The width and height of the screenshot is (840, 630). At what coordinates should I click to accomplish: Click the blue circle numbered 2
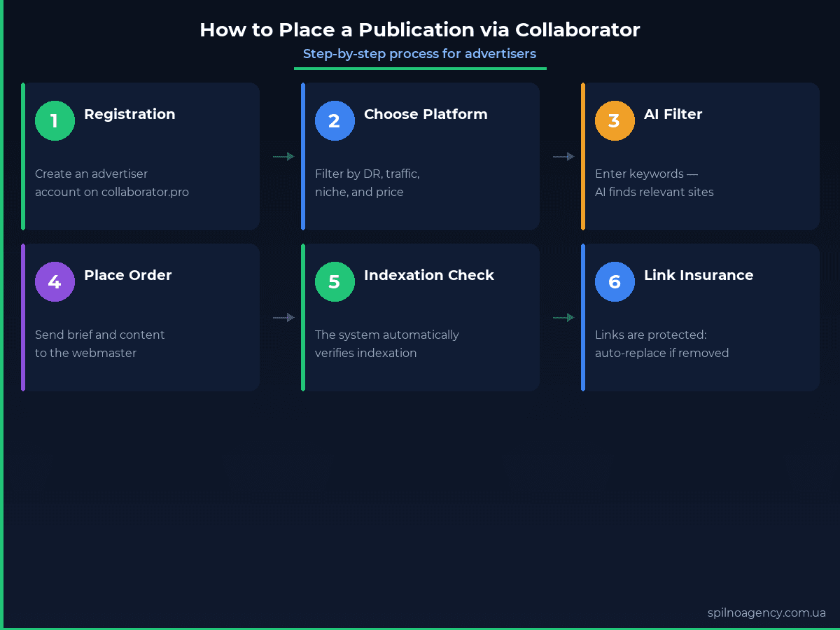click(335, 120)
